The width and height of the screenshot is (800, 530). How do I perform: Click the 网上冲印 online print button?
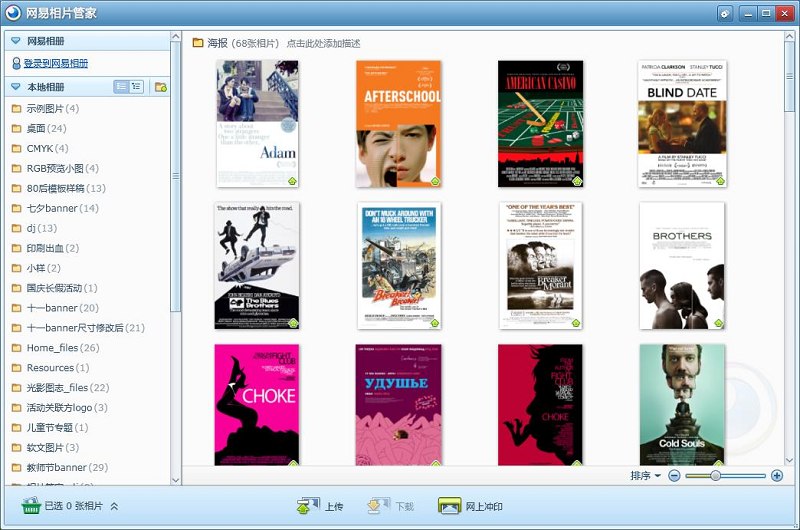tap(470, 506)
